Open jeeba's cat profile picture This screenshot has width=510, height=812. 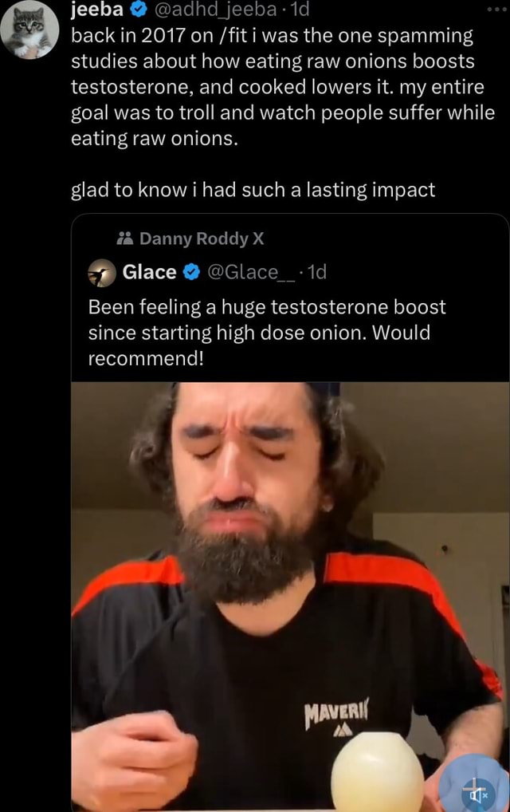pyautogui.click(x=29, y=30)
